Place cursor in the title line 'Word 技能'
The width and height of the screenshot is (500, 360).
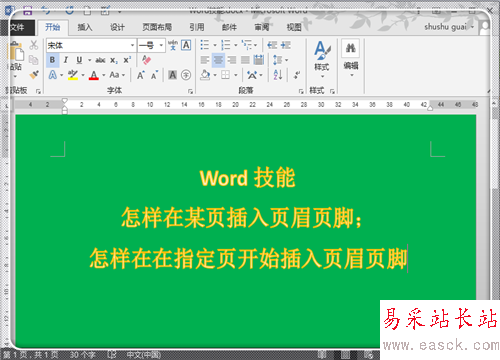click(x=247, y=178)
